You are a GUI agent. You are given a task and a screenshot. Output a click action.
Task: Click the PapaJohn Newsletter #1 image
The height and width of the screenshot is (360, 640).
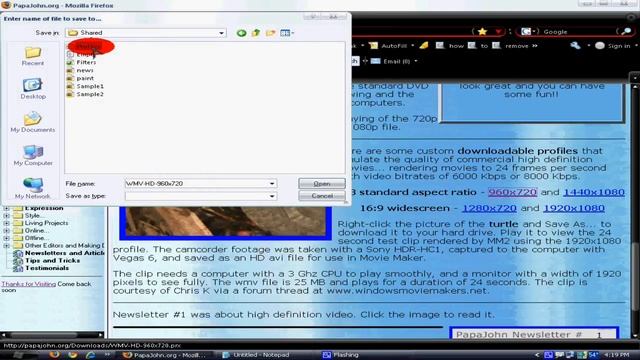click(x=534, y=333)
